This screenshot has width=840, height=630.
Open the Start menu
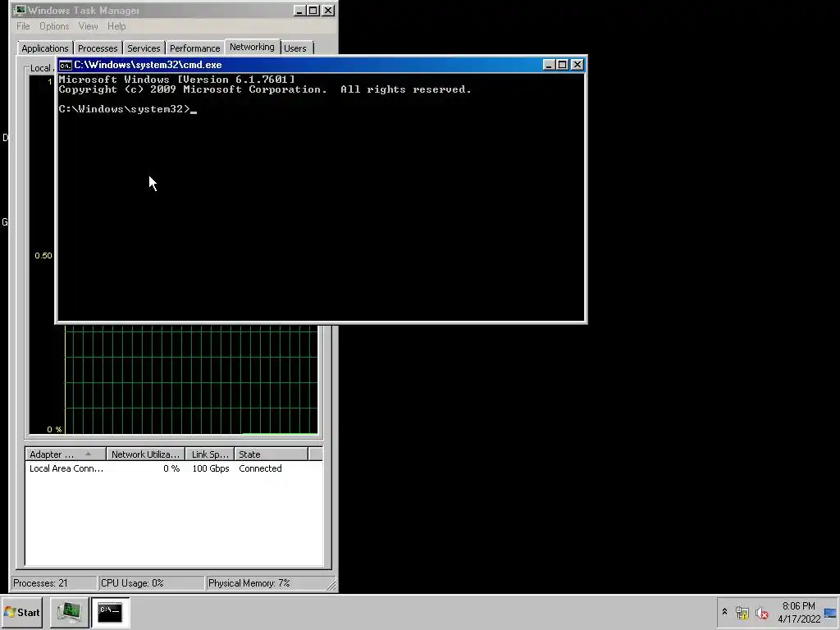[x=22, y=612]
